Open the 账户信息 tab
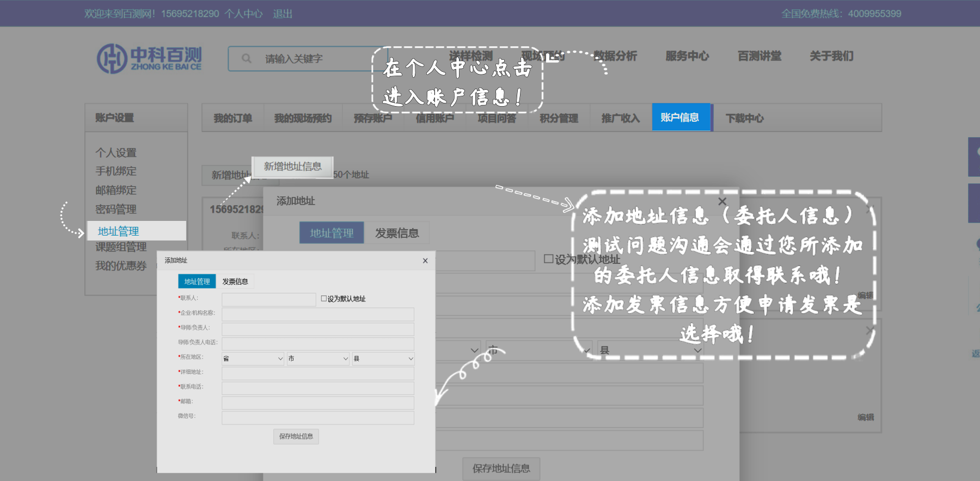This screenshot has width=980, height=481. point(681,118)
